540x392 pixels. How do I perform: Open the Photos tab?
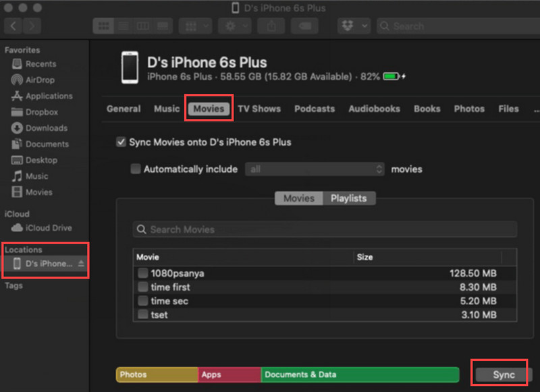[469, 109]
